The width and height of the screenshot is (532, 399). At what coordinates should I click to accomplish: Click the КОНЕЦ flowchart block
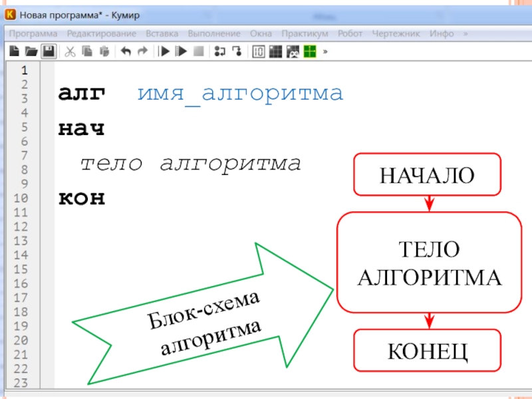tap(427, 350)
